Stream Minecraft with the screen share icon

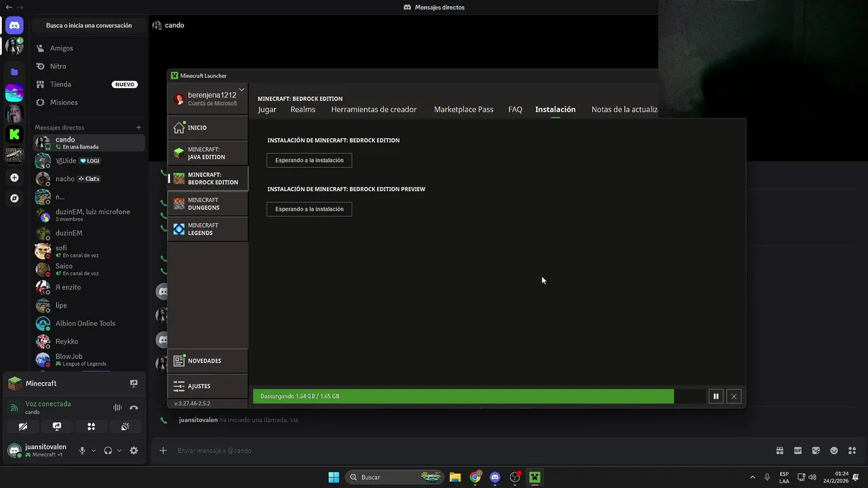[134, 384]
